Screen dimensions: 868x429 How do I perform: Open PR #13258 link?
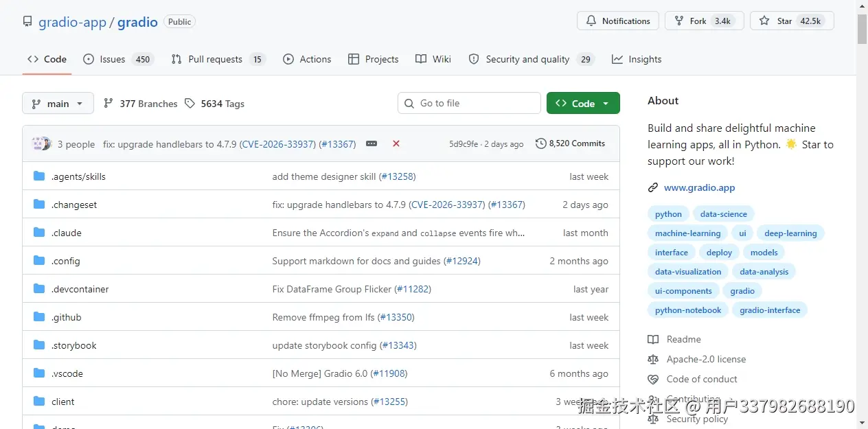[x=398, y=176]
